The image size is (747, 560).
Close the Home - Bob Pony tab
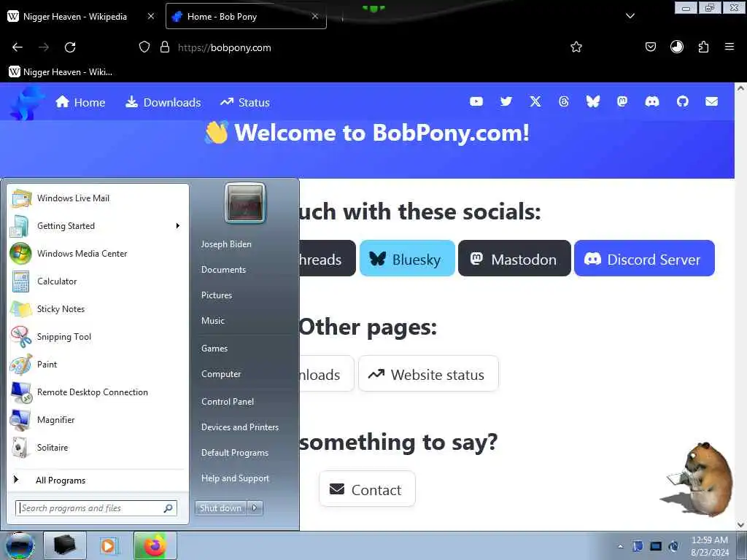pos(315,16)
